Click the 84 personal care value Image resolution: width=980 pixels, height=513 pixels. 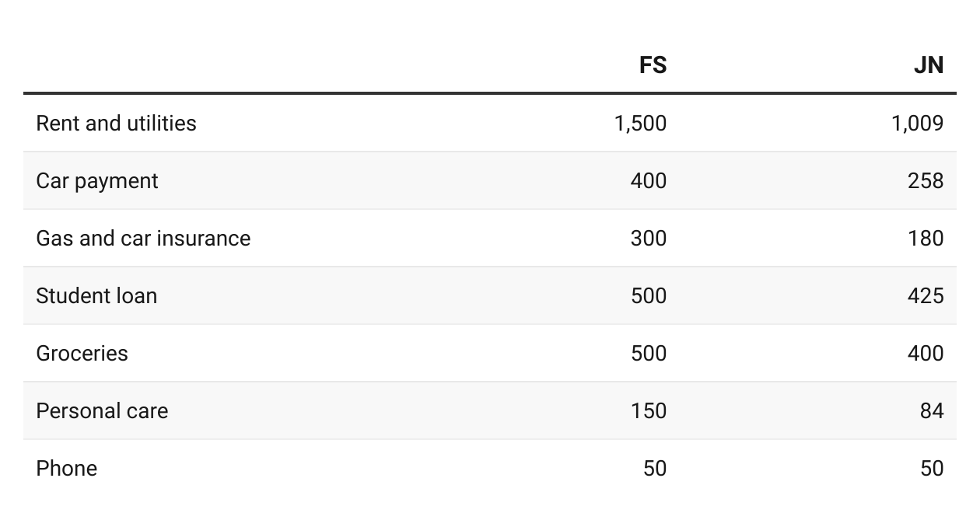pyautogui.click(x=931, y=410)
